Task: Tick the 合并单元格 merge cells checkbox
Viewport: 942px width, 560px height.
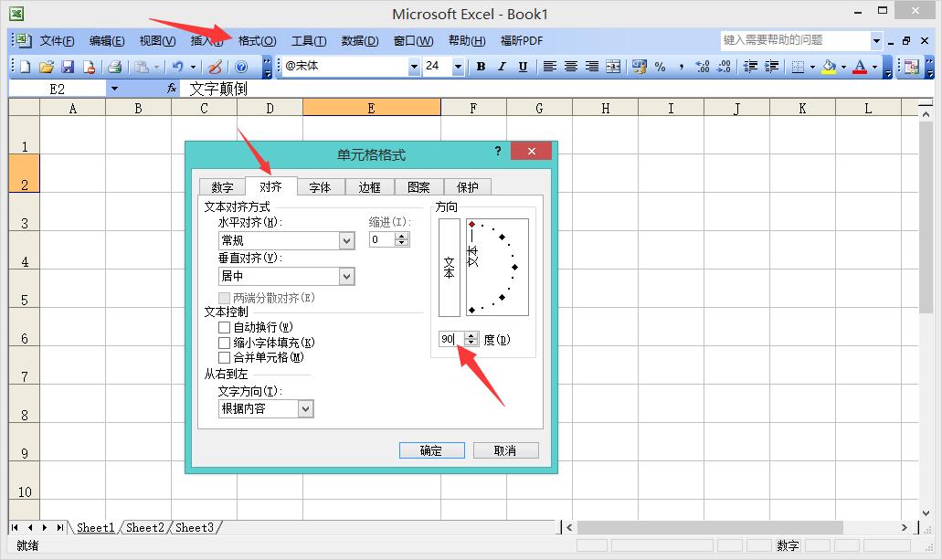Action: tap(224, 357)
